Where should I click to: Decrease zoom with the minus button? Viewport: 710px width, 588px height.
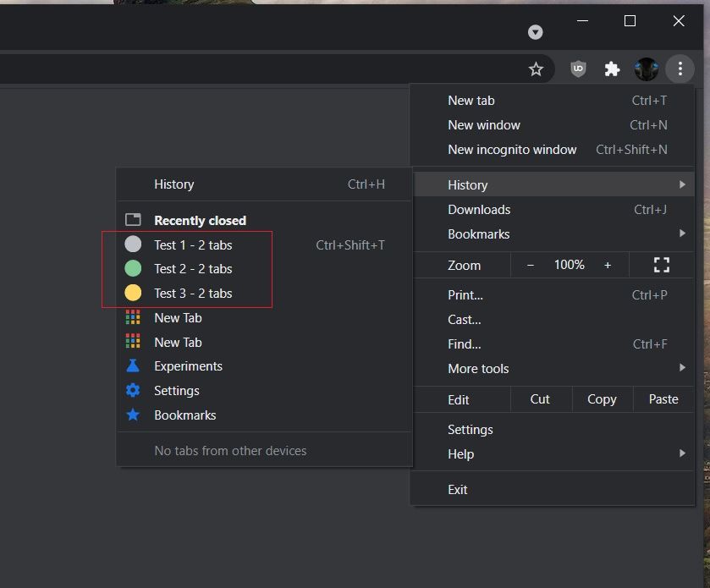531,265
